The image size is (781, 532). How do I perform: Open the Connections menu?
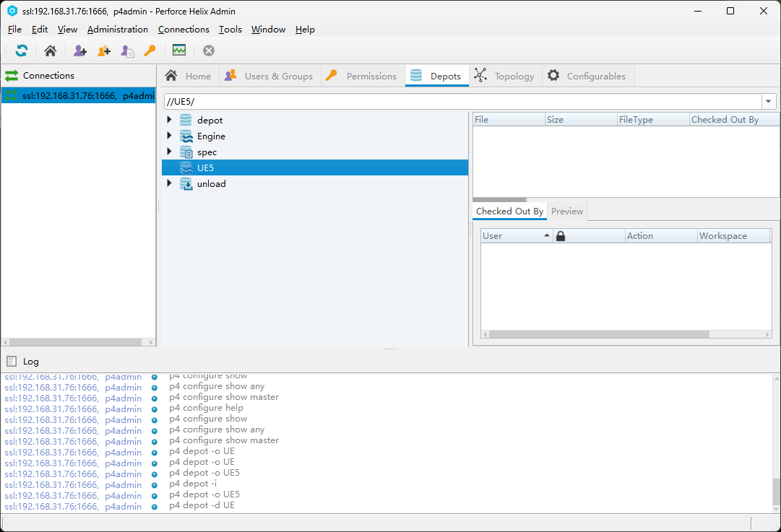coord(184,30)
